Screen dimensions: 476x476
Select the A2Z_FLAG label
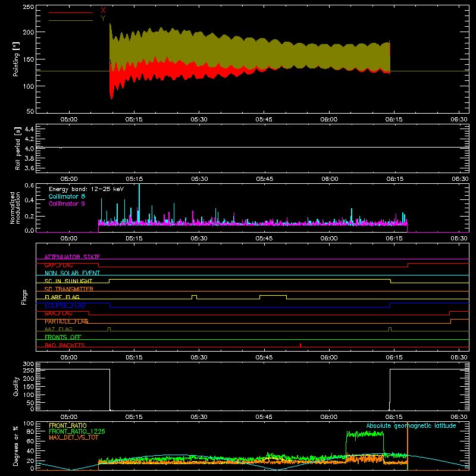click(58, 329)
